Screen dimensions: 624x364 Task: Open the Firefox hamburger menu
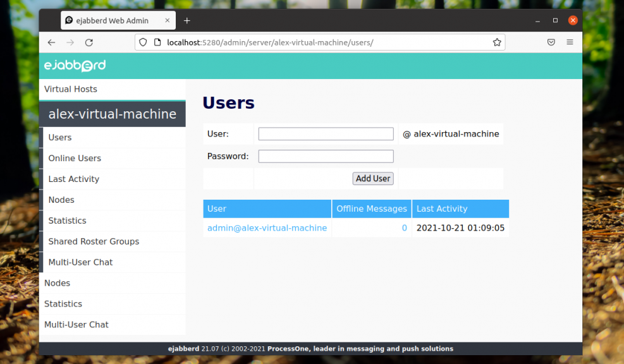570,42
